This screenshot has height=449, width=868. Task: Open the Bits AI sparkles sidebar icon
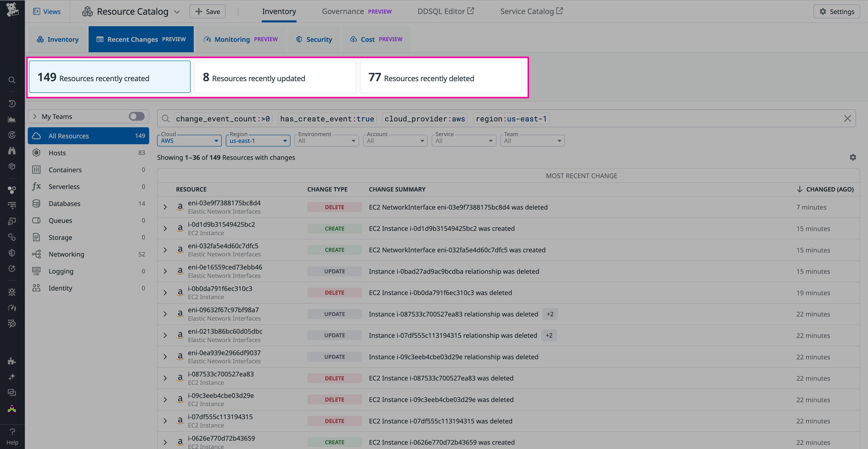(12, 377)
